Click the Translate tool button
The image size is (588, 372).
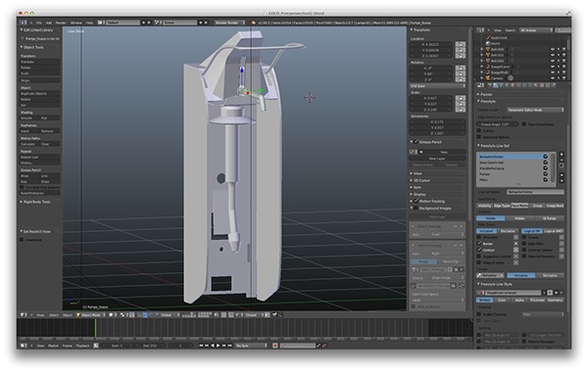pyautogui.click(x=39, y=62)
